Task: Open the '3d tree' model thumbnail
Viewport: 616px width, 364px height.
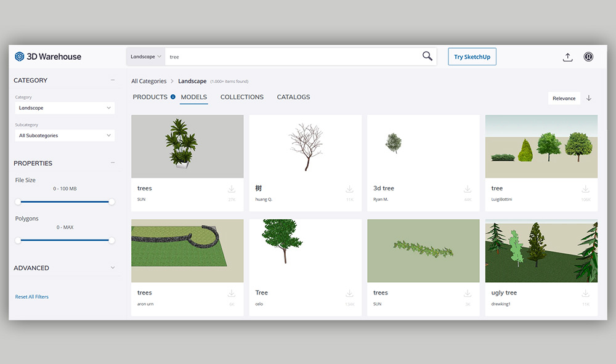Action: tap(423, 147)
